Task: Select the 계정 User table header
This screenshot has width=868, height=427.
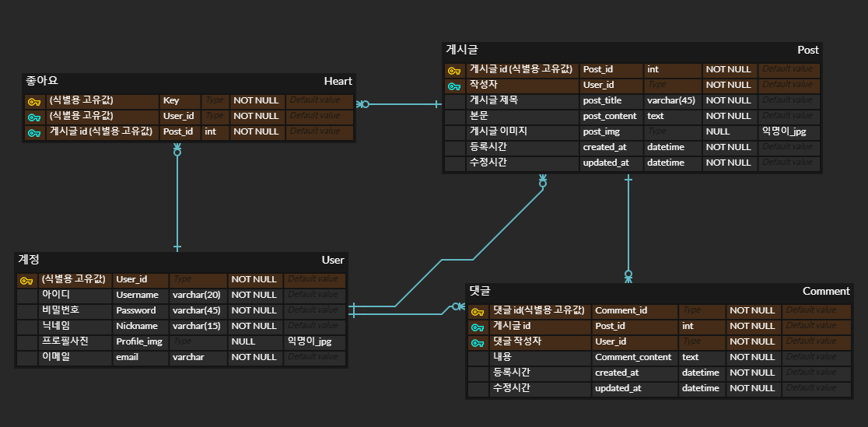Action: (x=181, y=260)
